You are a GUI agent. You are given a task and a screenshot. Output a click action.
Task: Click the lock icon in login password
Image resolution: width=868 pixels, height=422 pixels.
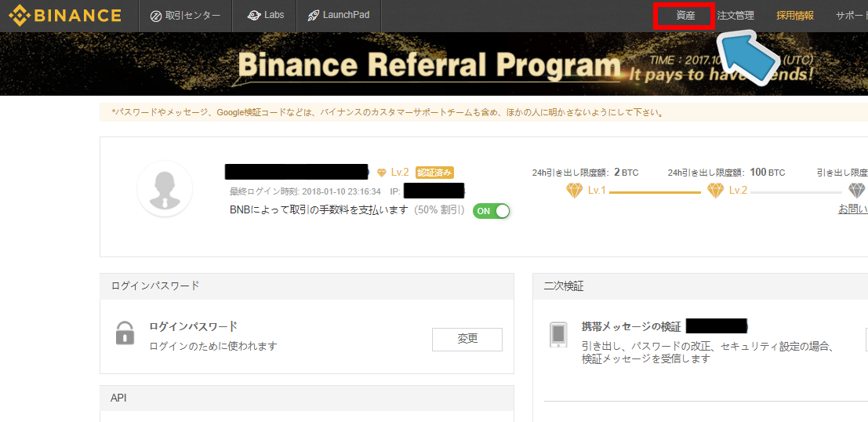pos(125,333)
